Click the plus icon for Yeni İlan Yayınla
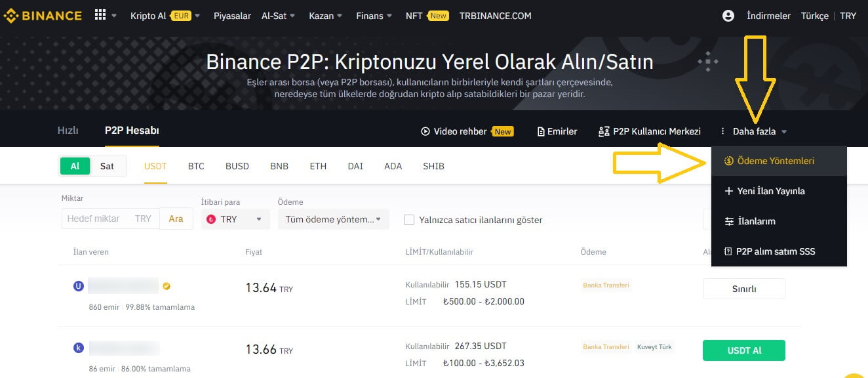This screenshot has width=868, height=378. [728, 191]
